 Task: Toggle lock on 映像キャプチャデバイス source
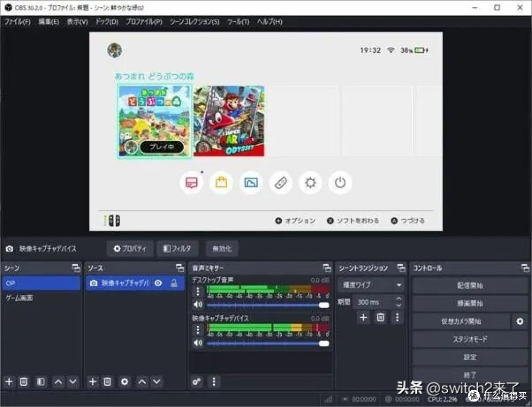click(x=174, y=283)
